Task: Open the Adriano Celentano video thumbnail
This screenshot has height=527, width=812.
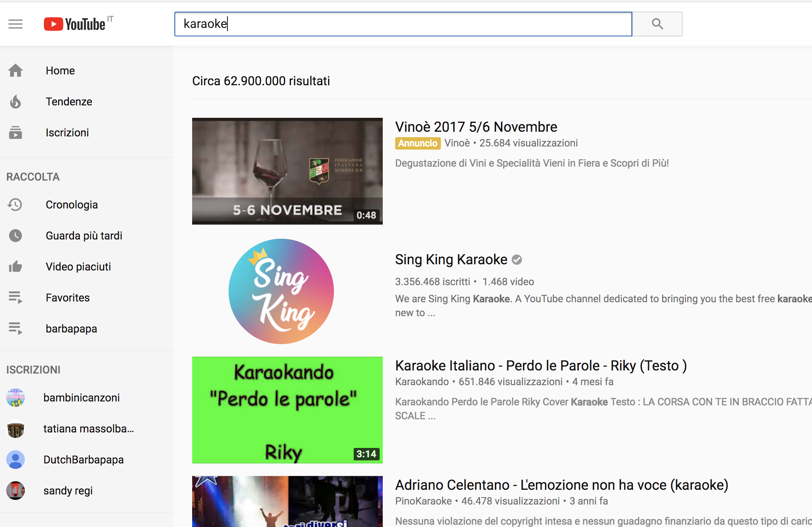Action: (x=287, y=501)
